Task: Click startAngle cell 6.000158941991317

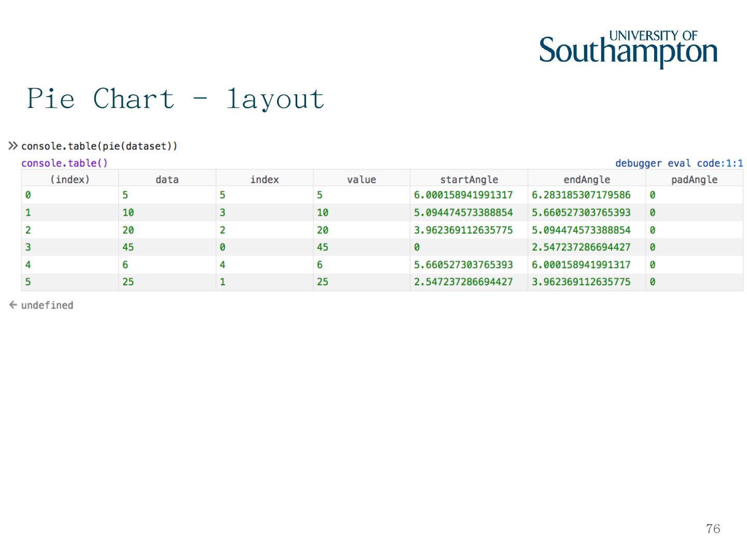Action: 463,195
